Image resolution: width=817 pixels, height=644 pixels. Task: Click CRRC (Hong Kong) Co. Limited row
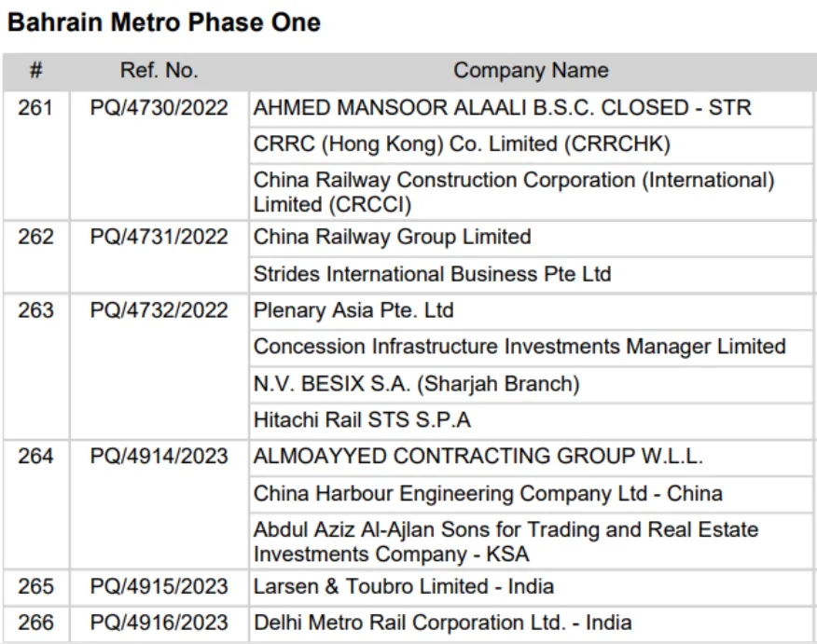tap(464, 144)
